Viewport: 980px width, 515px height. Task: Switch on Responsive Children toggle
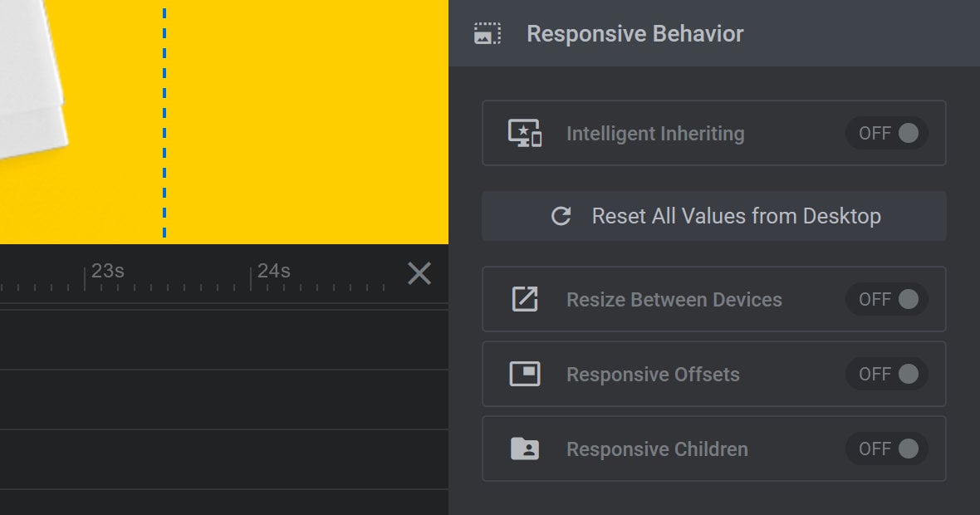[x=887, y=449]
